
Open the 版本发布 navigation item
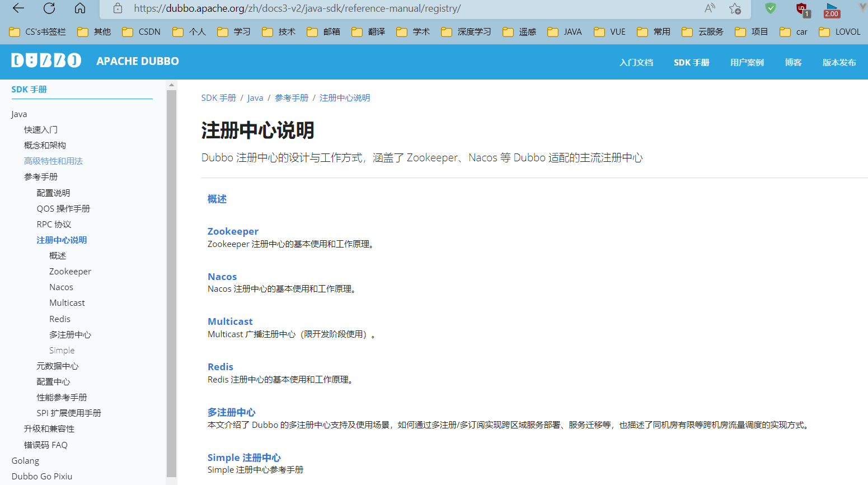pyautogui.click(x=839, y=62)
